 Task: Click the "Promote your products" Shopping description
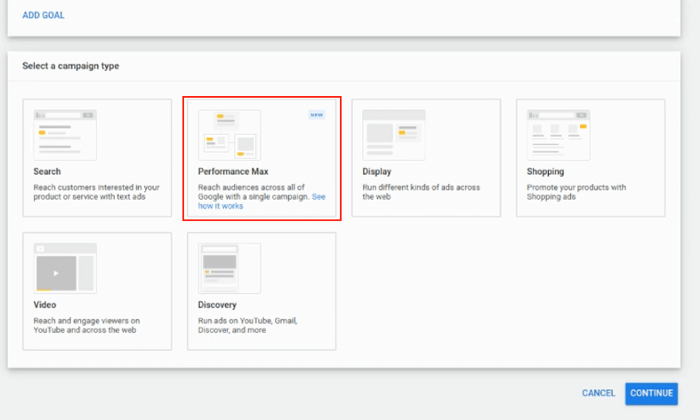click(x=575, y=192)
